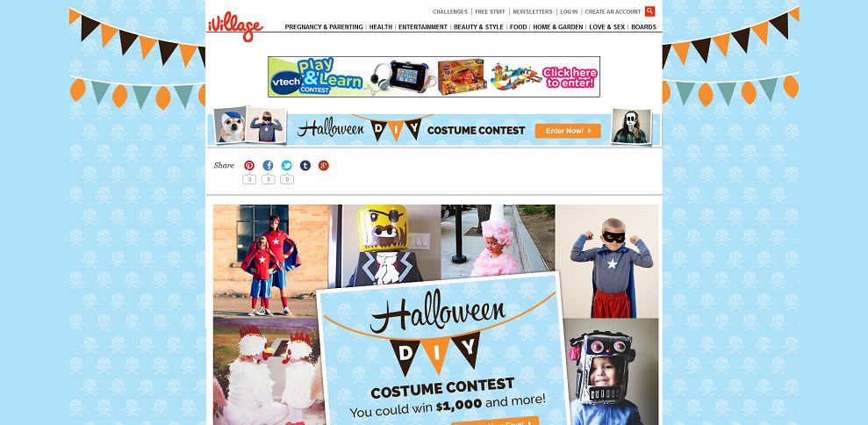Open the Food section
The width and height of the screenshot is (868, 425).
(x=518, y=27)
